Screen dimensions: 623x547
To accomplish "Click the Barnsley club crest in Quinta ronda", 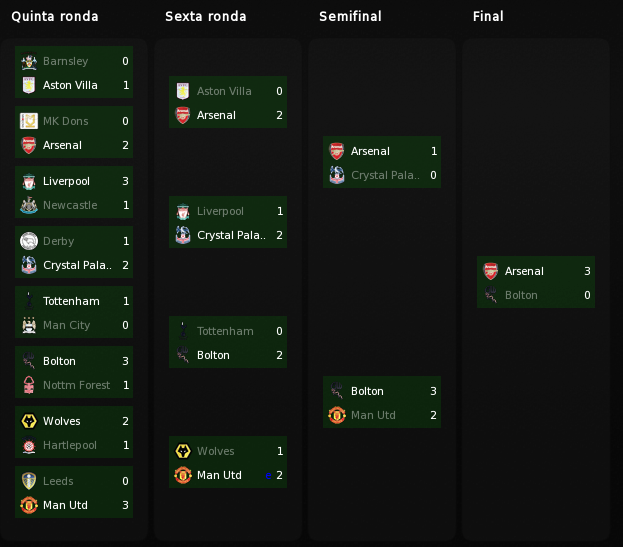I will click(29, 61).
